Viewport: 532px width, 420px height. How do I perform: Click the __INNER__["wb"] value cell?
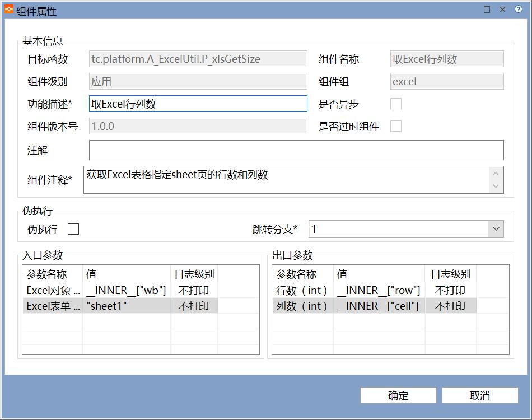click(x=127, y=290)
